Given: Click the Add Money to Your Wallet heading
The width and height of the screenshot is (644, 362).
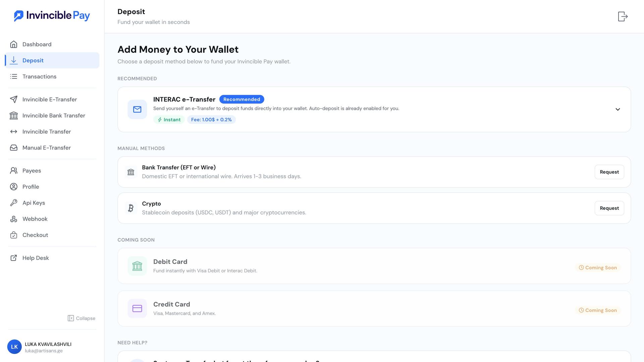Looking at the screenshot, I should 178,49.
